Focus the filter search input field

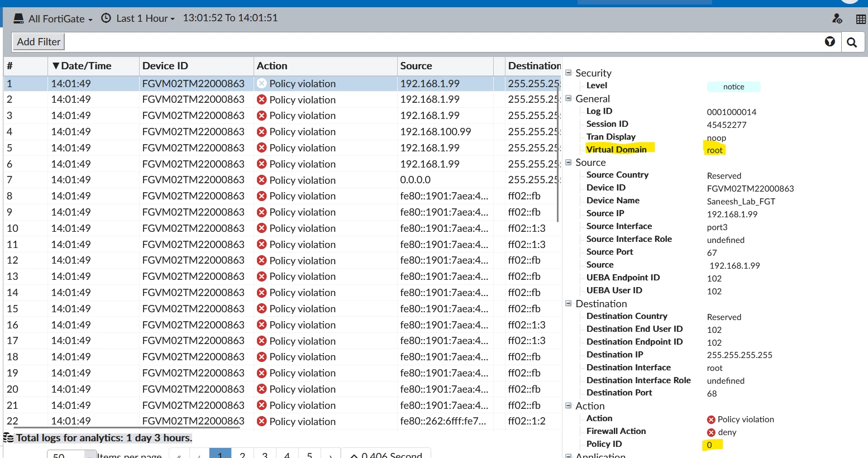[x=441, y=42]
